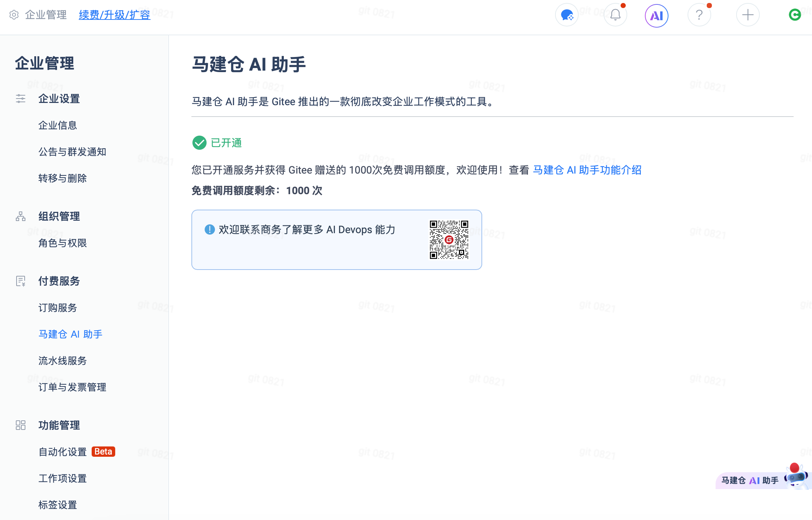The image size is (812, 520).
Task: Go to 转移与删除 menu item
Action: 63,178
